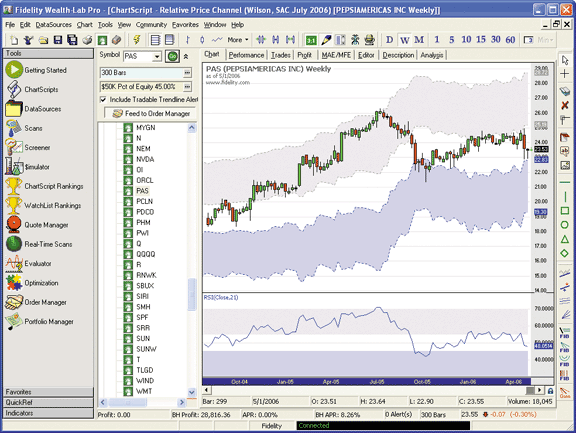The height and width of the screenshot is (433, 576).
Task: Switch to the Performance tab
Action: tap(246, 55)
